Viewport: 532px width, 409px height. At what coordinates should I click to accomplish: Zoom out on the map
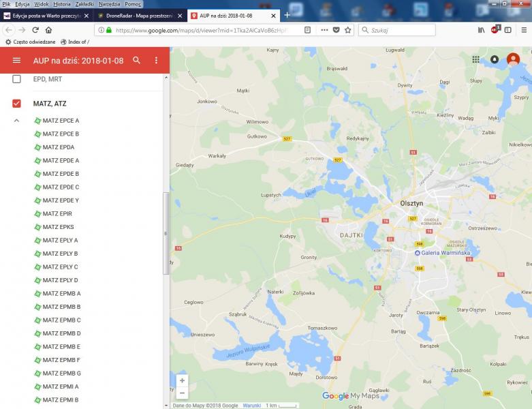point(182,393)
